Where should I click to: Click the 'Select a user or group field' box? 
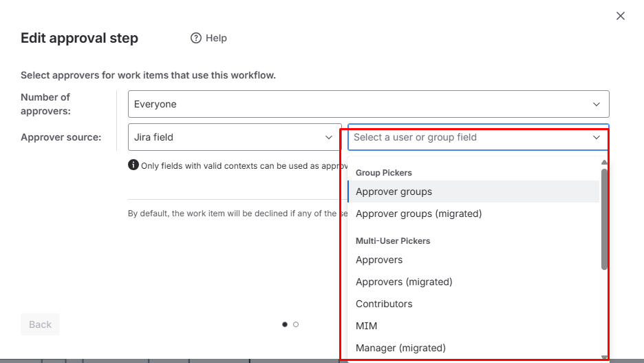478,137
